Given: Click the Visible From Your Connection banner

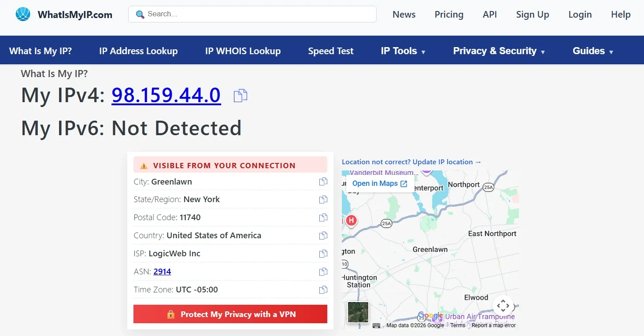Looking at the screenshot, I should tap(230, 165).
